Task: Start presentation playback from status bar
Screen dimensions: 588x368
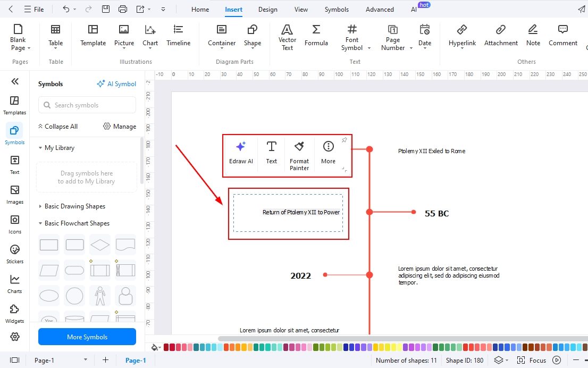Action: pyautogui.click(x=556, y=360)
